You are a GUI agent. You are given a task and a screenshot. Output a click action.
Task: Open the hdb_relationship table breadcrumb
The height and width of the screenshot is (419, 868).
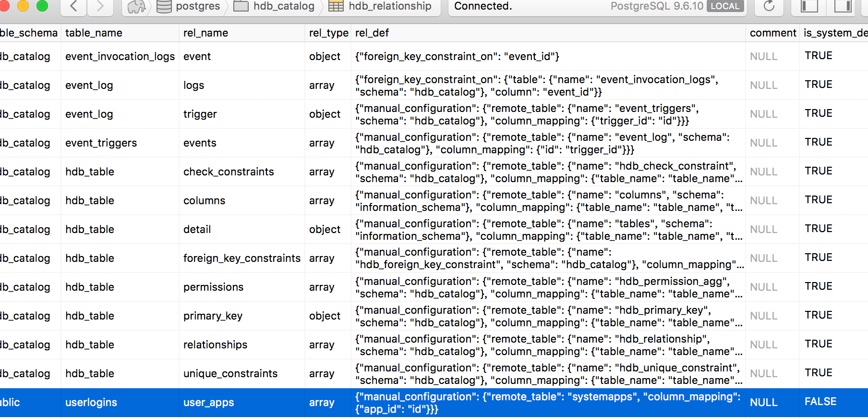(x=380, y=6)
